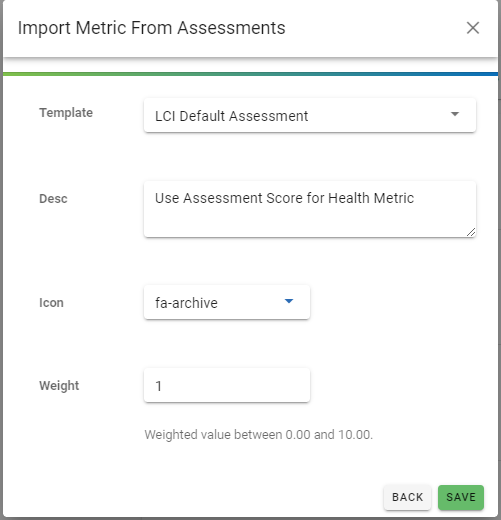This screenshot has height=520, width=501.
Task: Click the Icon field label
Action: (51, 303)
